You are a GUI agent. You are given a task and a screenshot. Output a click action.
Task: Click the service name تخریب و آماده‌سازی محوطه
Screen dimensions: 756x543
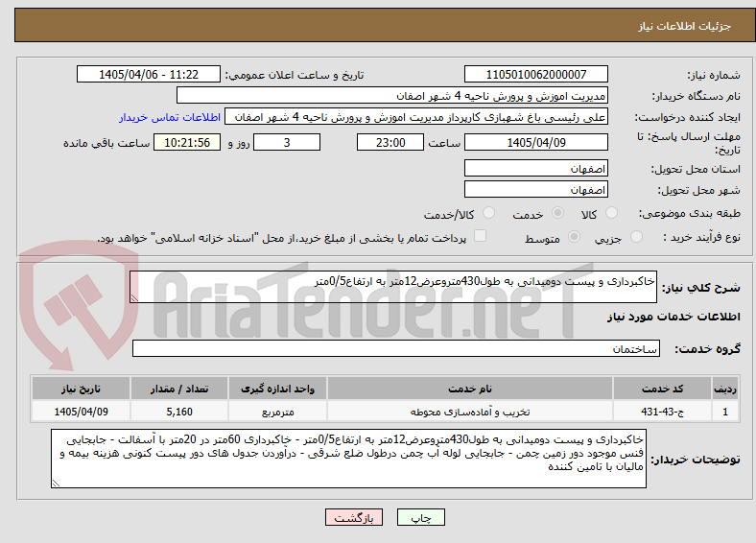pyautogui.click(x=470, y=412)
